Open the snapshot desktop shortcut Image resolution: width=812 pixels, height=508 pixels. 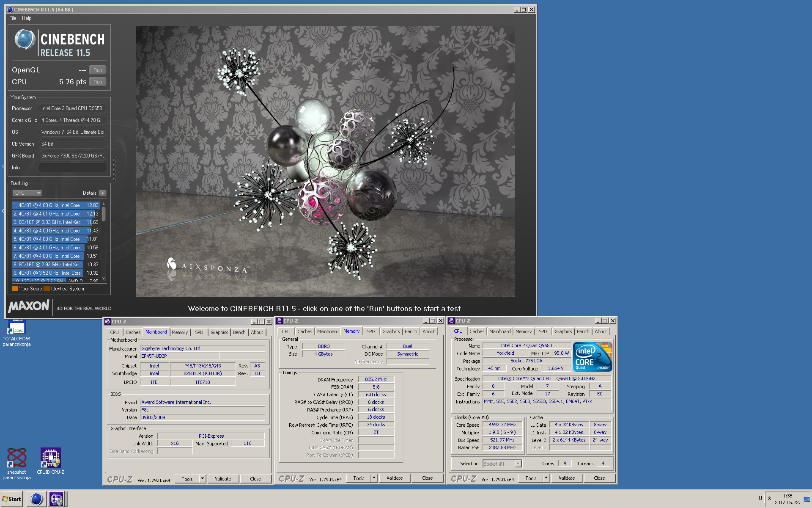[16, 464]
